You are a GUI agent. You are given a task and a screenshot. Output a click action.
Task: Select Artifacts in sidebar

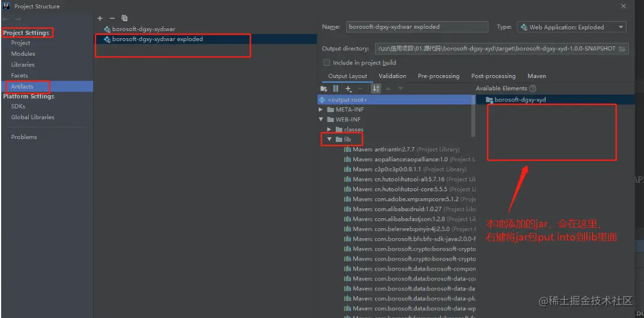pos(46,86)
